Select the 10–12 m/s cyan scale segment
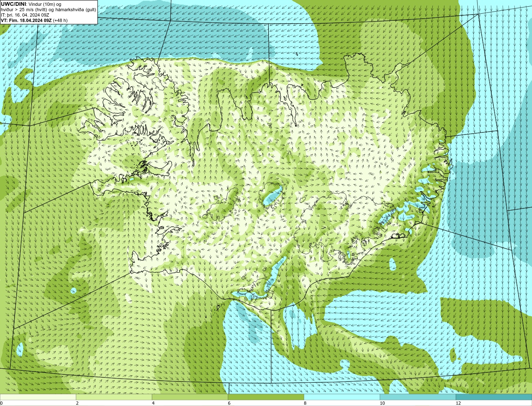 click(418, 397)
